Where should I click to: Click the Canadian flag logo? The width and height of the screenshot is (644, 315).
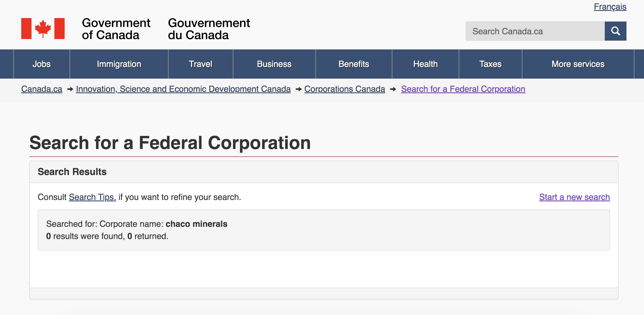tap(43, 29)
